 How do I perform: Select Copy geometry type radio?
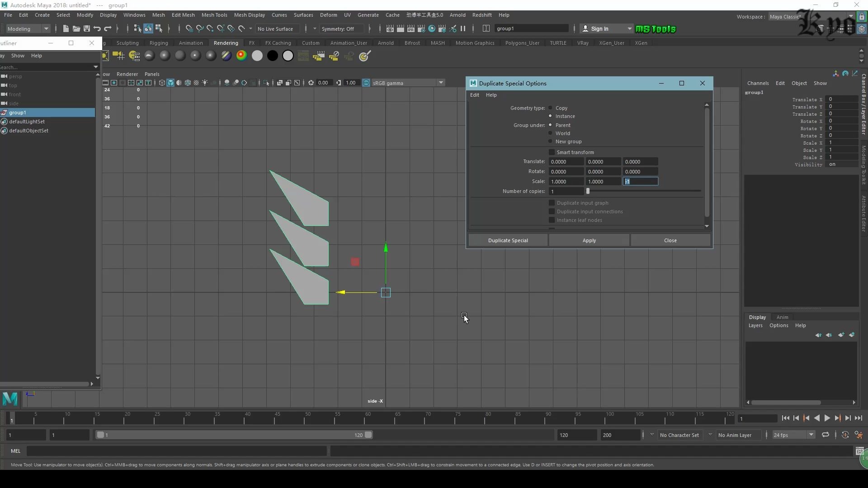(550, 108)
